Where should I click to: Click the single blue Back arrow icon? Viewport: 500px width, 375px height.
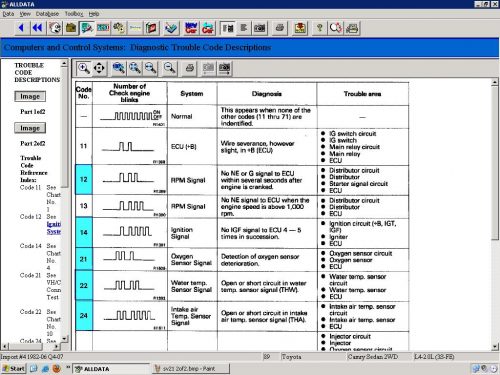coord(21,28)
